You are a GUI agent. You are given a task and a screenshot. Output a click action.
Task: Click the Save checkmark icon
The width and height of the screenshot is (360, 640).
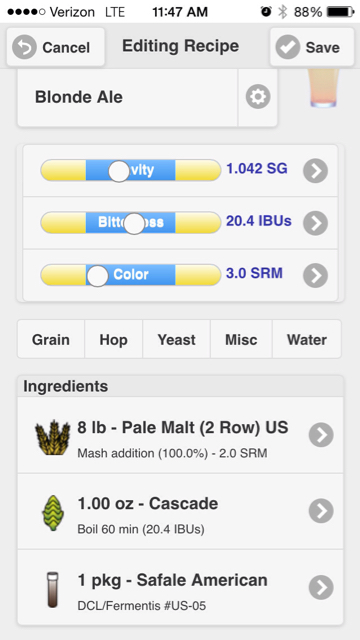tap(288, 47)
